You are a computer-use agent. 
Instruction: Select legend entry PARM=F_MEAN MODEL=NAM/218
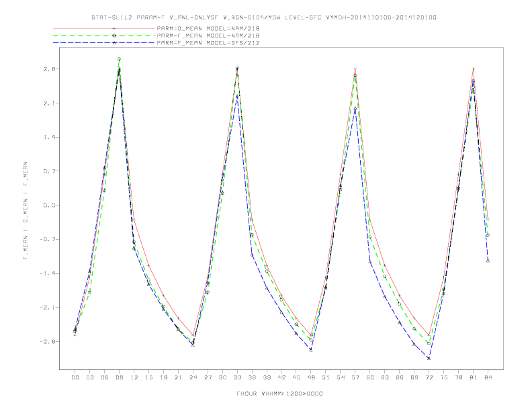(x=208, y=36)
